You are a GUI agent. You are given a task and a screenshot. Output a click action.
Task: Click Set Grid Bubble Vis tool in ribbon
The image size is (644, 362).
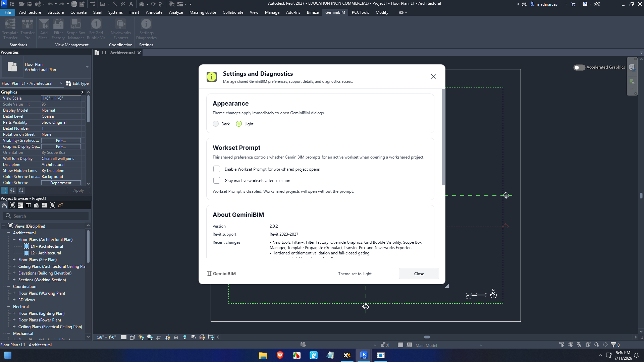[x=96, y=29]
